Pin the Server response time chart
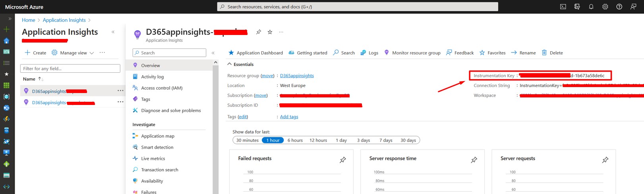This screenshot has height=194, width=644. click(474, 160)
